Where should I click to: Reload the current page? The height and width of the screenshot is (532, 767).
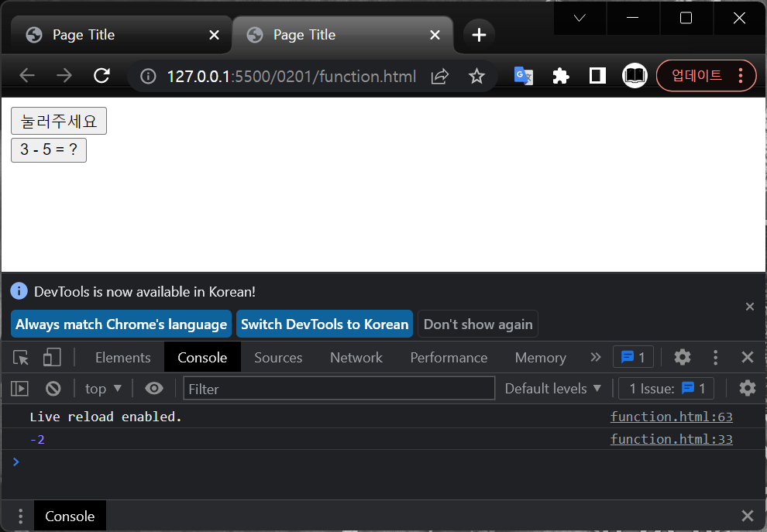(x=101, y=76)
